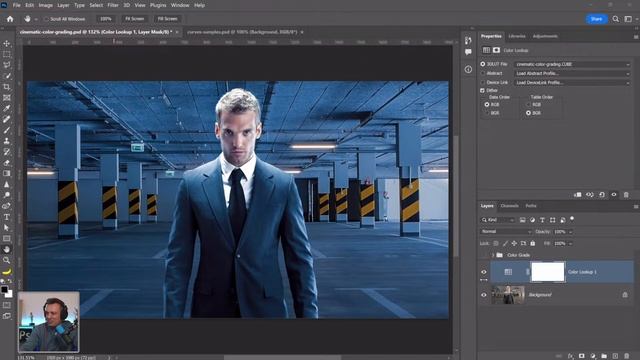Select the Rectangular Marquee tool
This screenshot has width=640, height=360.
[x=7, y=54]
